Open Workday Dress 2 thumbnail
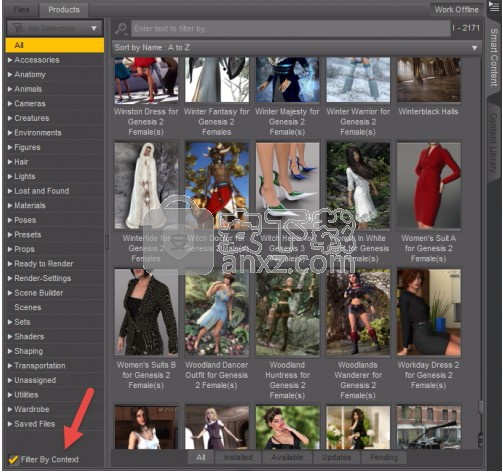The height and width of the screenshot is (473, 503). (x=429, y=312)
